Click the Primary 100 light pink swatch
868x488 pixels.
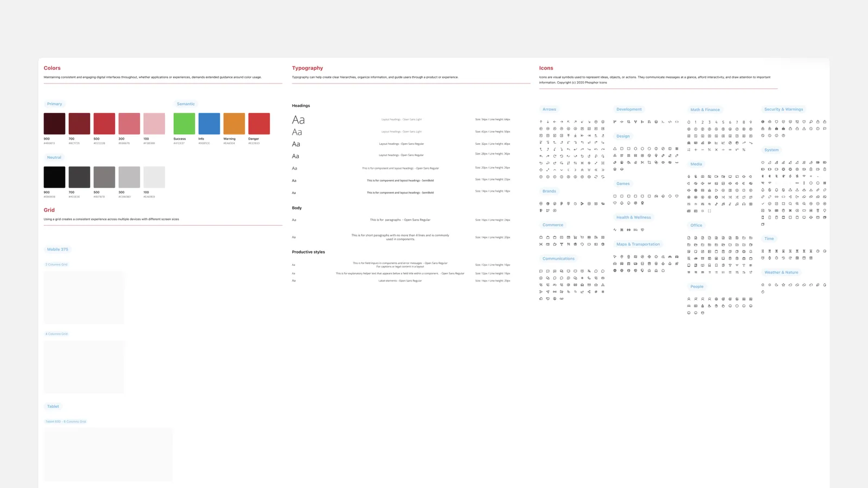(154, 124)
